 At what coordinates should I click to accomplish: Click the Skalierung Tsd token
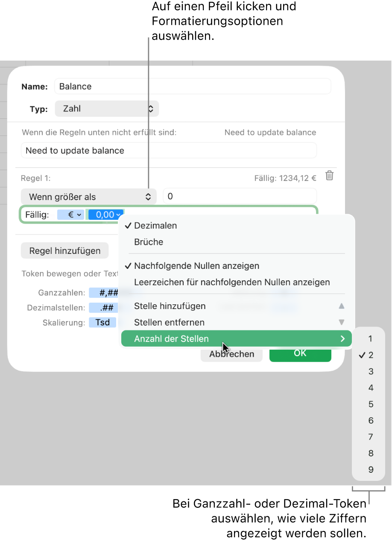102,322
